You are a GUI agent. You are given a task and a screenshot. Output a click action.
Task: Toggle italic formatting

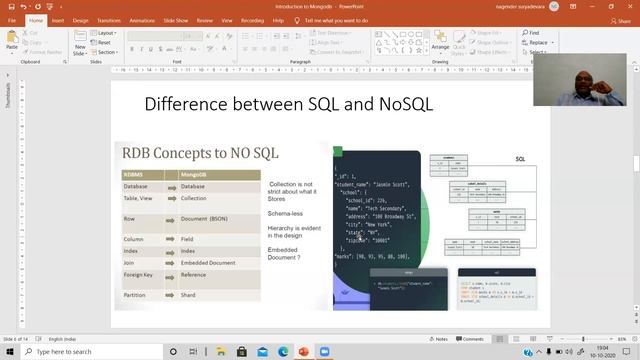pos(141,49)
